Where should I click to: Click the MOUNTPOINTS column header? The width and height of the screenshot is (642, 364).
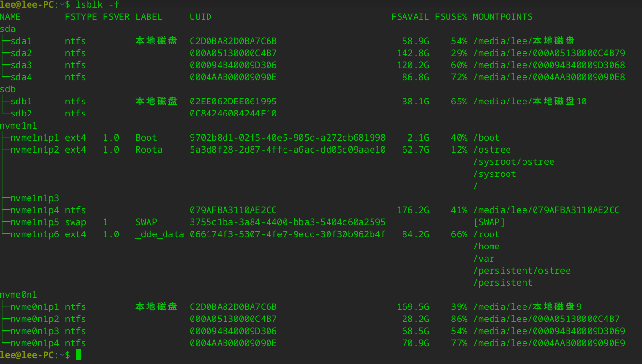click(502, 17)
